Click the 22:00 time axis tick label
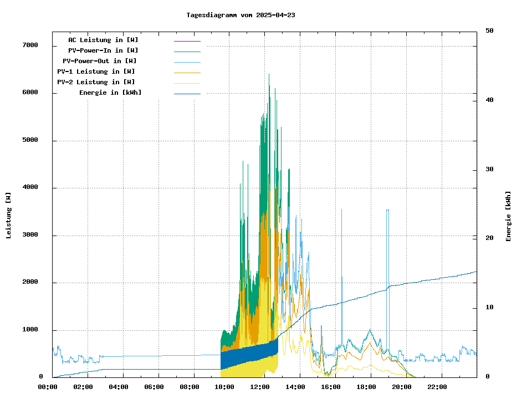The width and height of the screenshot is (532, 399). (x=437, y=387)
